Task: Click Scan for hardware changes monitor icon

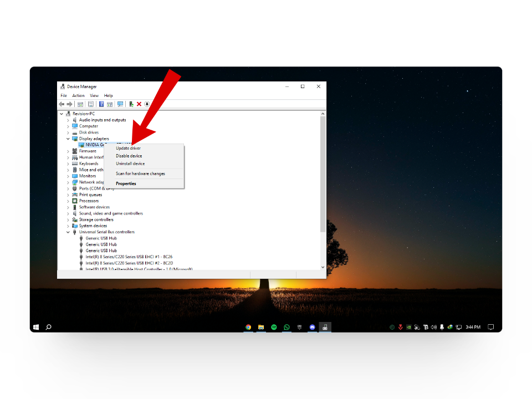Action: (120, 104)
